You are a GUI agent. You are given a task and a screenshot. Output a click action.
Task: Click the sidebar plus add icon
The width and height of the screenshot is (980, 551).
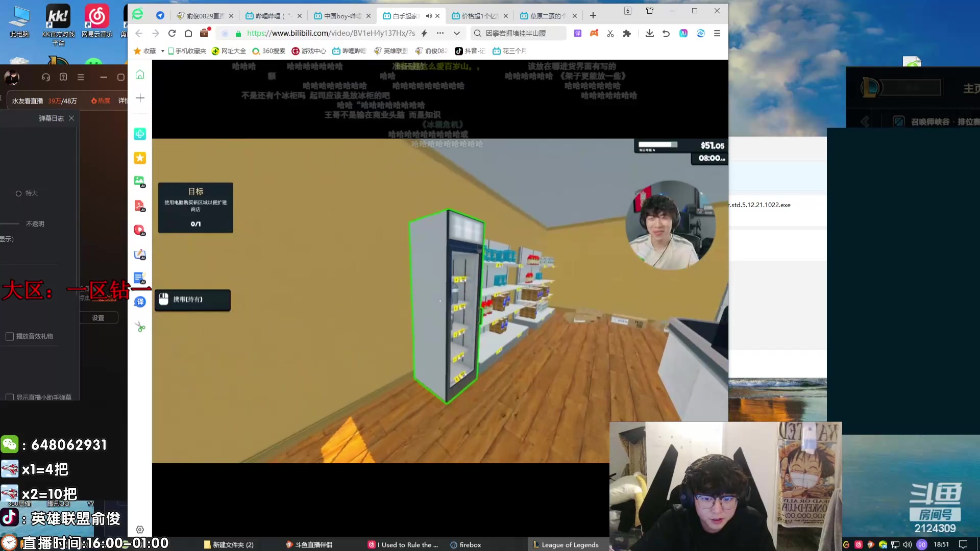[x=140, y=98]
